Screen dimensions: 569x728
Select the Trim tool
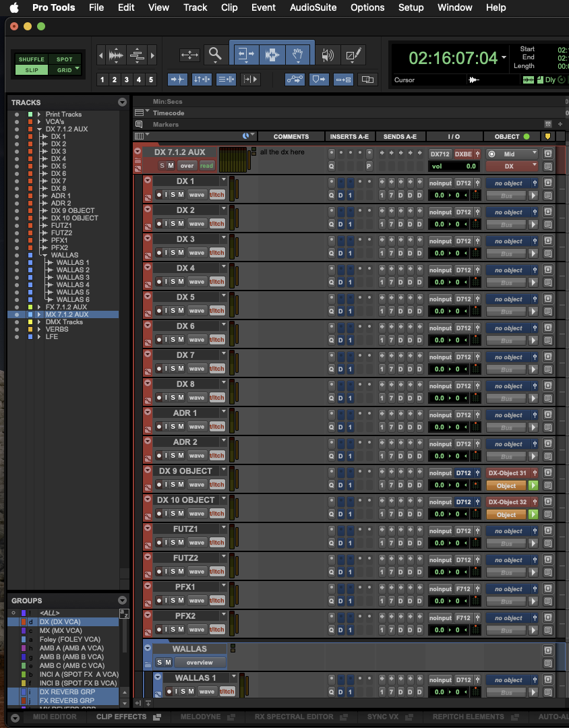[x=246, y=55]
